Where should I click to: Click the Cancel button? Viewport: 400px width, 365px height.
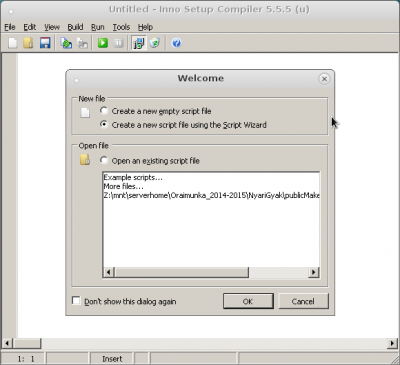(x=303, y=301)
